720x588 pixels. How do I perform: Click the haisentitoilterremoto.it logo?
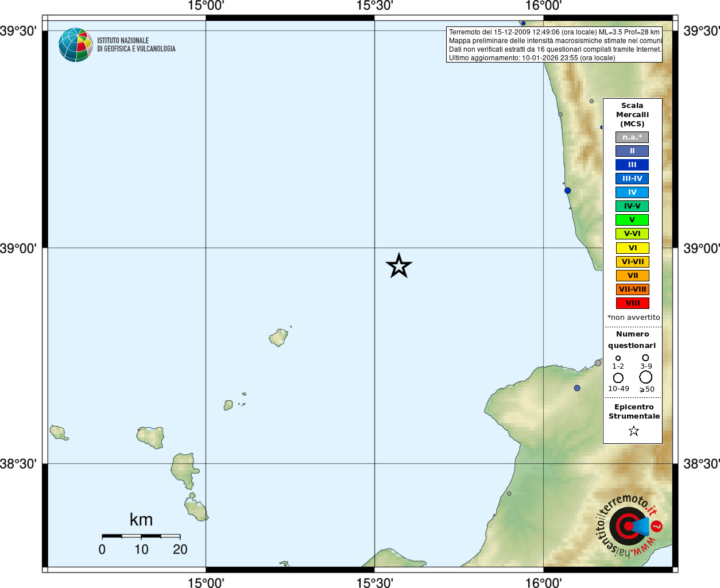629,525
